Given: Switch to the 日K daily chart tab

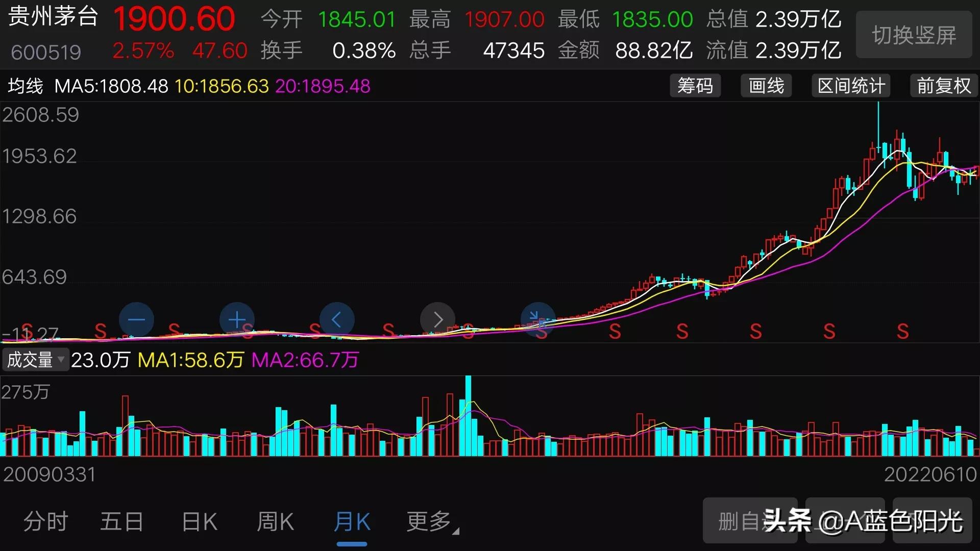Looking at the screenshot, I should (x=199, y=521).
